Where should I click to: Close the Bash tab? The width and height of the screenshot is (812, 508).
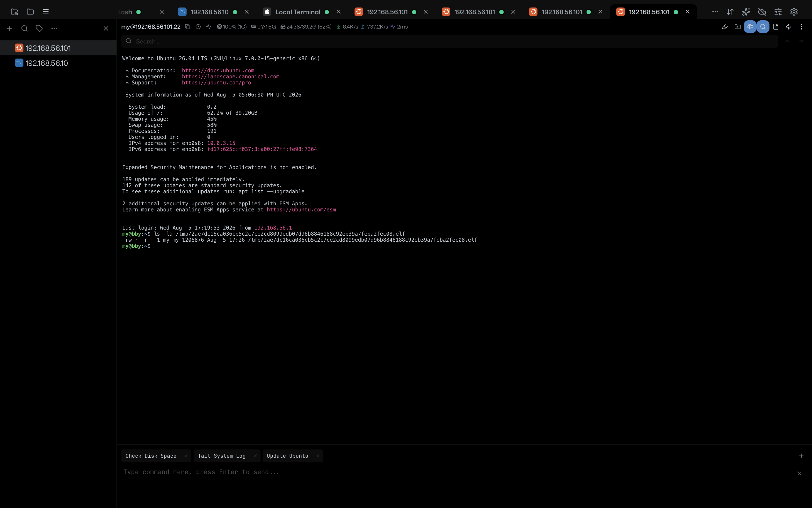162,12
